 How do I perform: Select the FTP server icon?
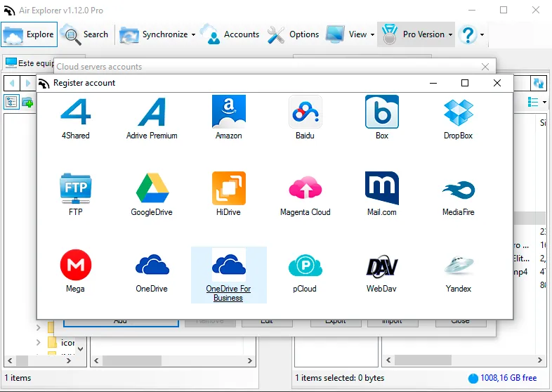click(76, 195)
